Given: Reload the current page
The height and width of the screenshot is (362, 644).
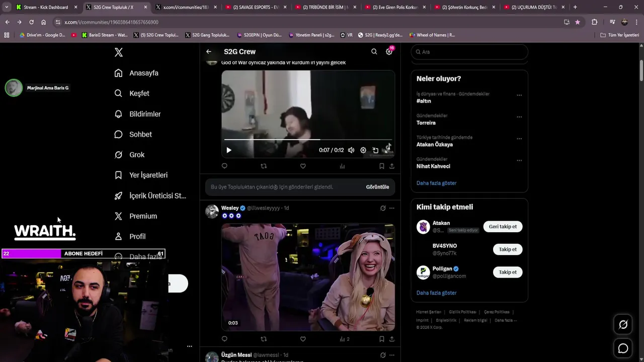Looking at the screenshot, I should [31, 22].
